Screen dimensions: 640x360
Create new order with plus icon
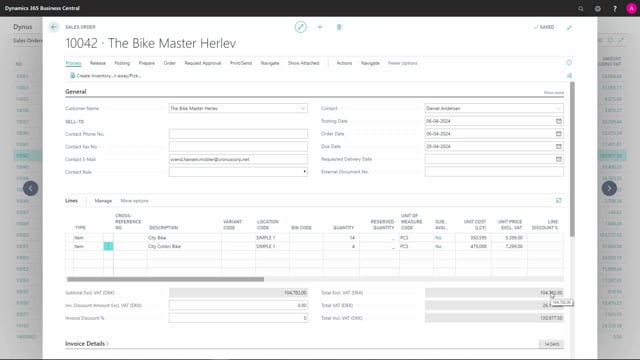click(320, 27)
